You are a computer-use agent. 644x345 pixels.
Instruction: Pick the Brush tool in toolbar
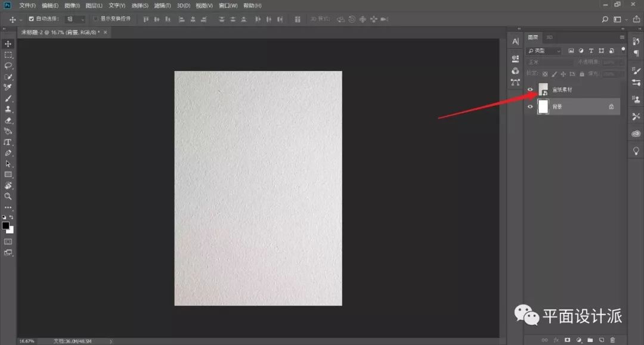click(8, 98)
